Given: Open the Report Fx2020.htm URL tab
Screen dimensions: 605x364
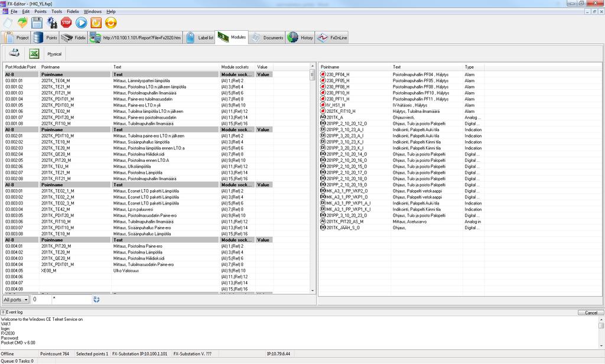Looking at the screenshot, I should tap(135, 38).
